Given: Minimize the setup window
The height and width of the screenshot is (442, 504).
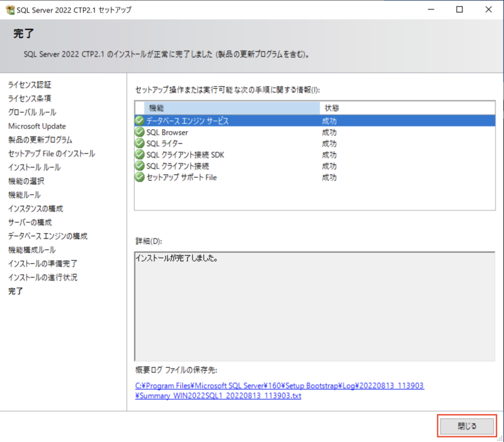Looking at the screenshot, I should [431, 9].
